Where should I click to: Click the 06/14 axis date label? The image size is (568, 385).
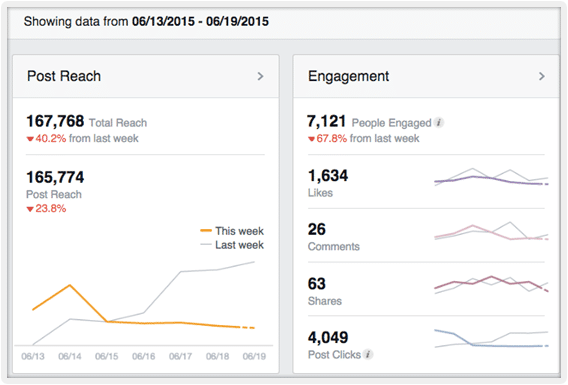pos(70,356)
